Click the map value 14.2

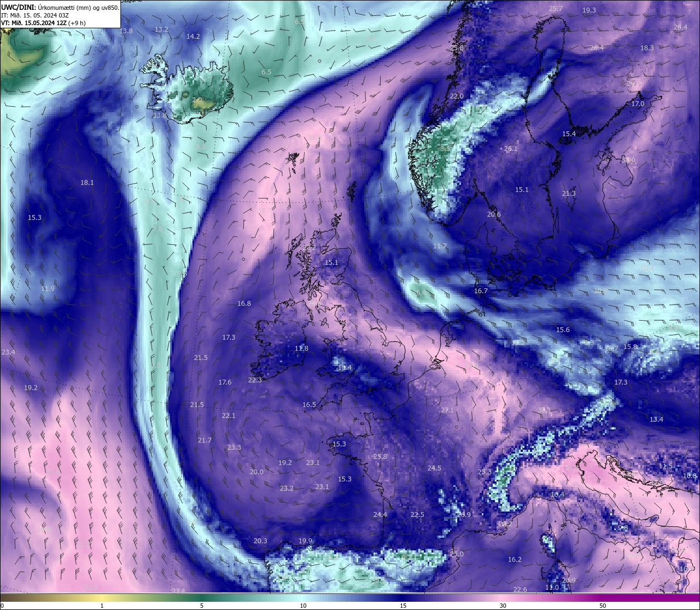(x=193, y=37)
